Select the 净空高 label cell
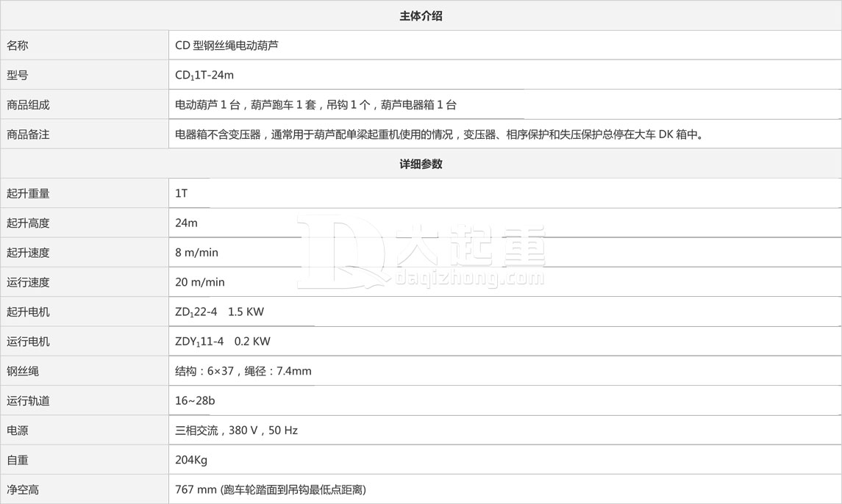The height and width of the screenshot is (504, 842). [85, 489]
